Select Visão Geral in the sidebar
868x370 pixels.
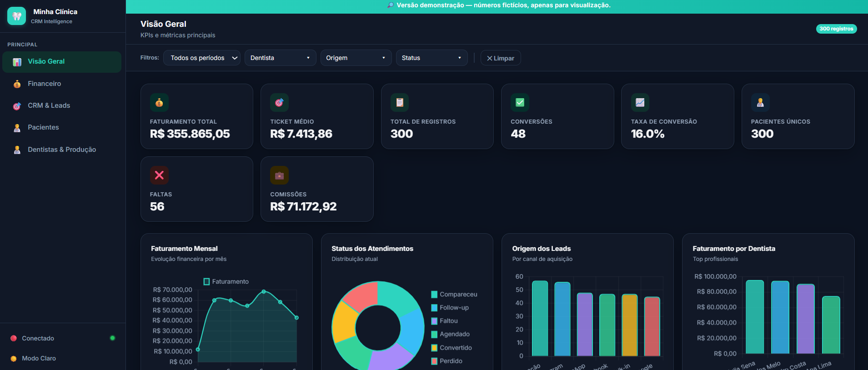click(x=62, y=62)
